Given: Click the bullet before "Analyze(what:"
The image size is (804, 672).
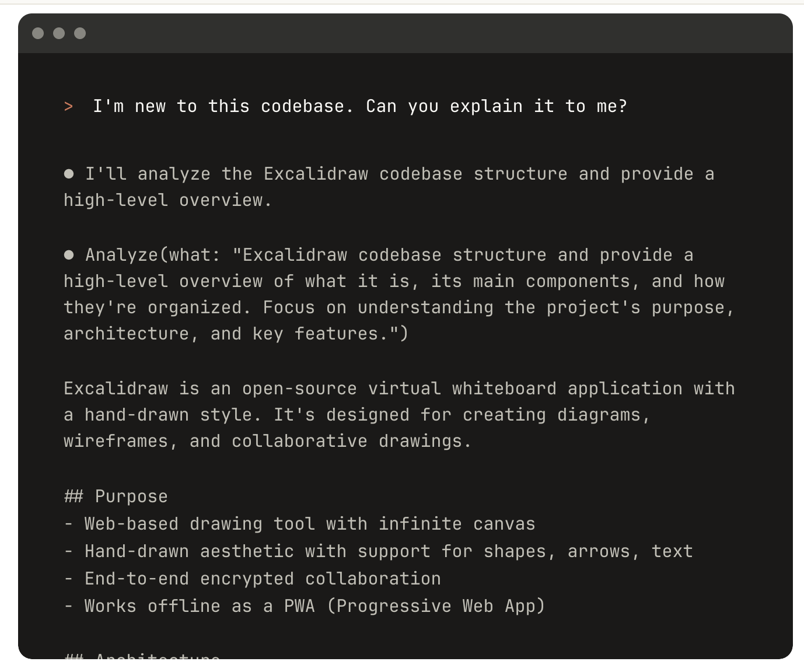Looking at the screenshot, I should [x=69, y=254].
